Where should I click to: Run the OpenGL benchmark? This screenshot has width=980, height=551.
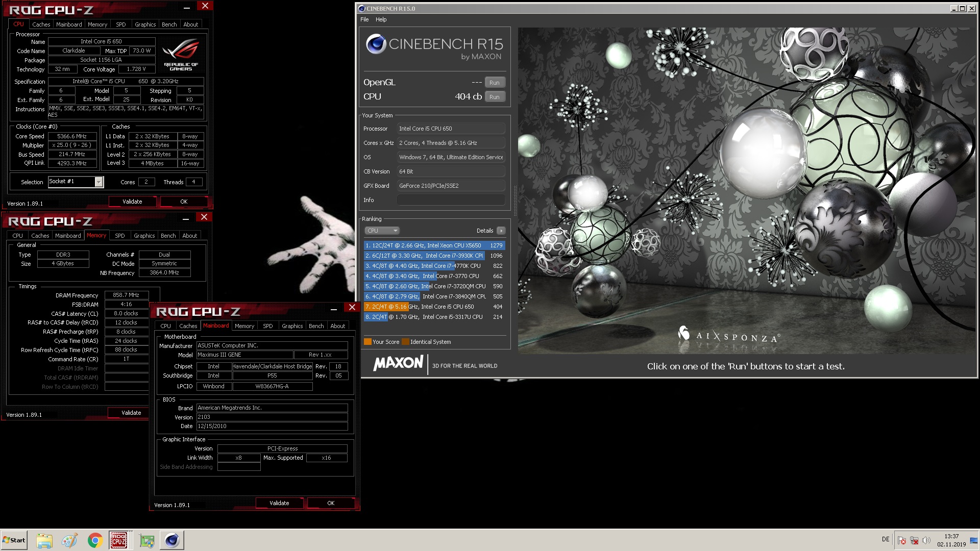[x=495, y=83]
